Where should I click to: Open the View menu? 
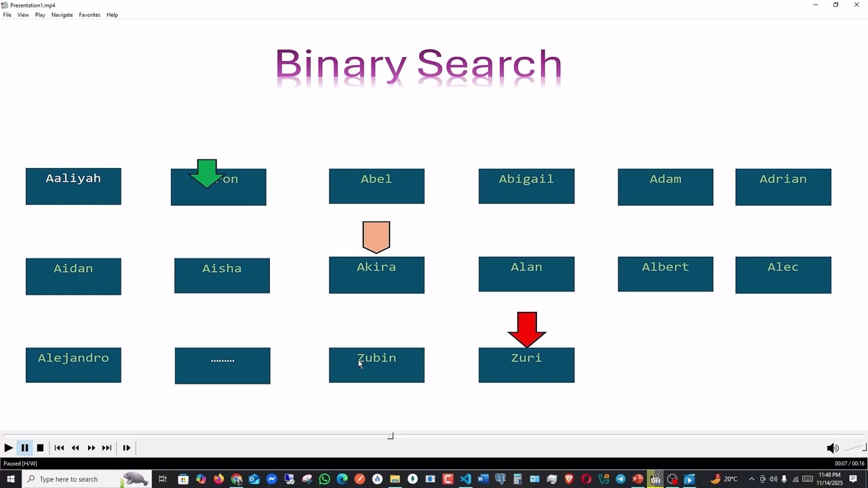[23, 15]
